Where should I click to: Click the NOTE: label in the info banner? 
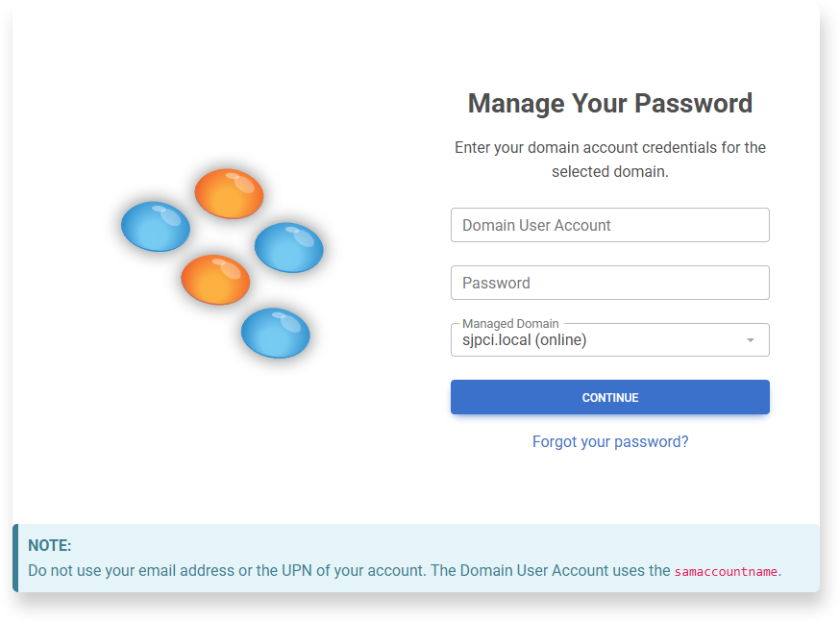pyautogui.click(x=50, y=546)
